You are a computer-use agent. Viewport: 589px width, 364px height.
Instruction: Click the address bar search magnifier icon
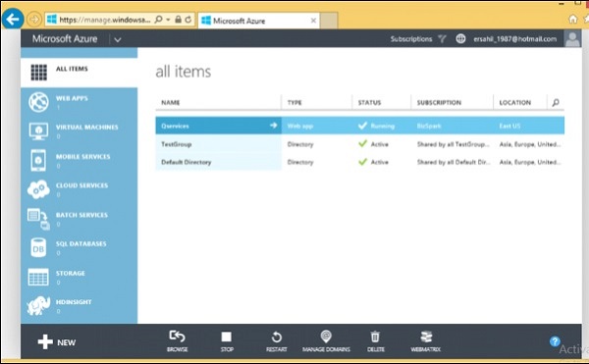point(158,20)
